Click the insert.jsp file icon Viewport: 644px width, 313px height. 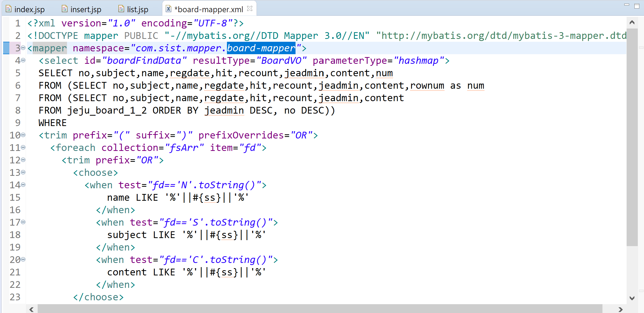coord(65,9)
